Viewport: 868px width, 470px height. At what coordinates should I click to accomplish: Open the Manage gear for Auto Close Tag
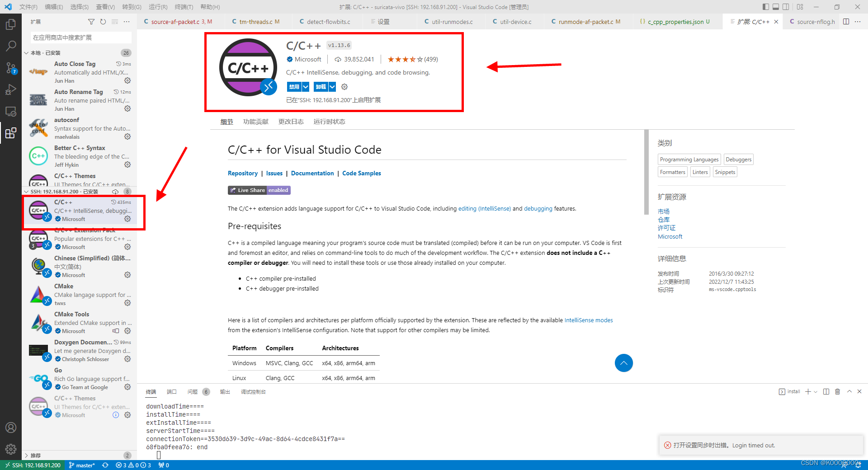click(127, 80)
